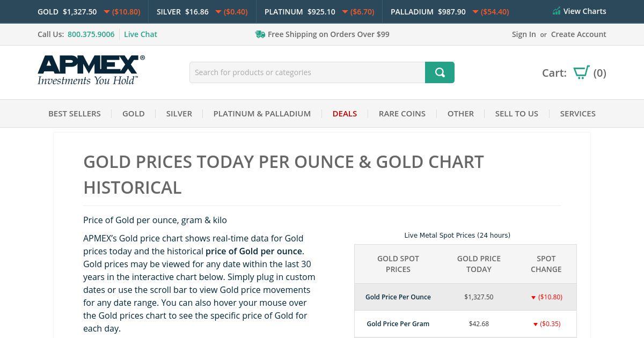
Task: Click the palladium price down arrow
Action: (475, 12)
